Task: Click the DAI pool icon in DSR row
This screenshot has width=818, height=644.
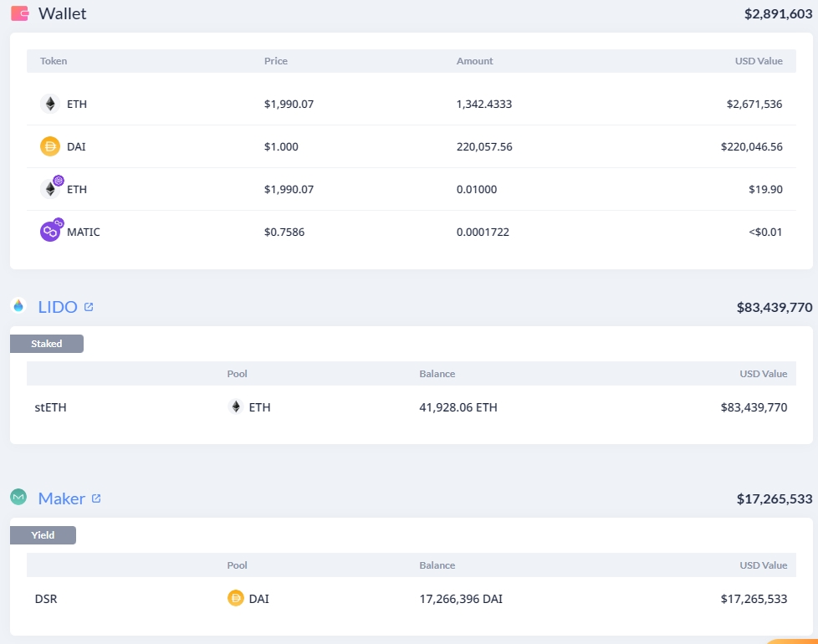Action: click(236, 598)
